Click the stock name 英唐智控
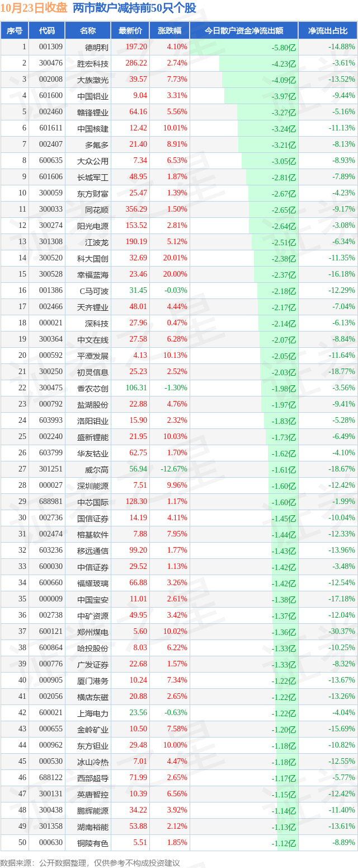The height and width of the screenshot is (868, 358). pyautogui.click(x=92, y=794)
